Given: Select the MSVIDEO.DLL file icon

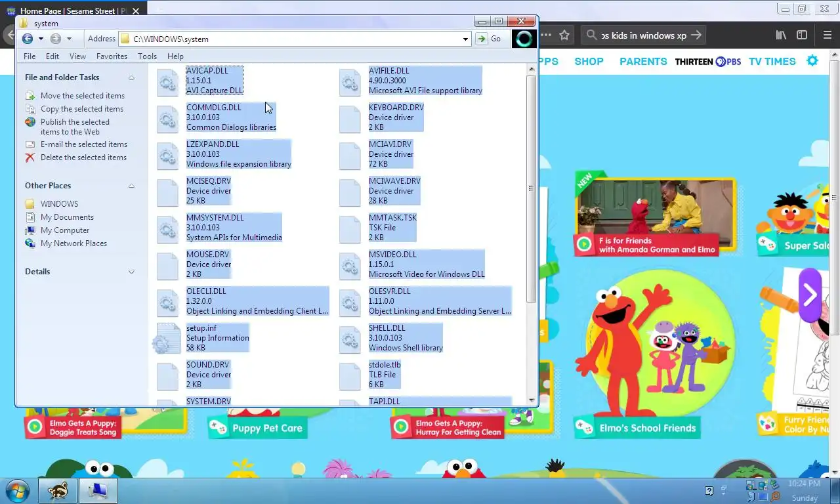Looking at the screenshot, I should coord(350,266).
